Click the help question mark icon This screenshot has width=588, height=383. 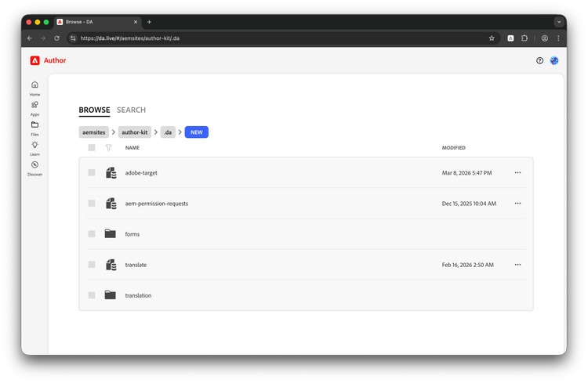tap(539, 60)
